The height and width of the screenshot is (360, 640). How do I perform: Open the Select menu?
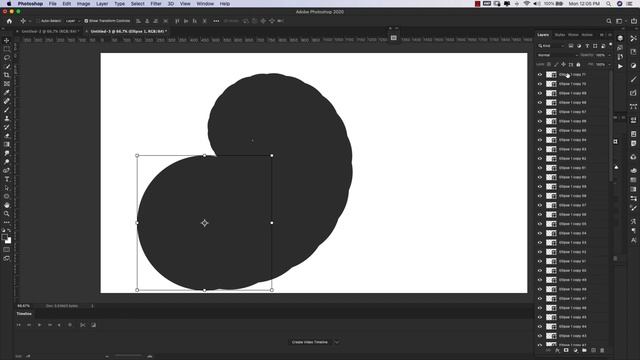pyautogui.click(x=138, y=4)
